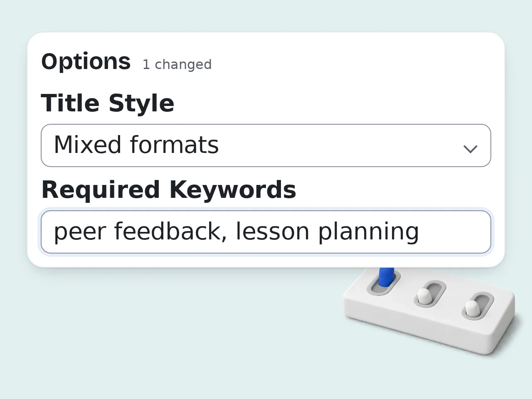Click the words 'lesson planning' in keywords
The image size is (532, 399).
click(328, 232)
